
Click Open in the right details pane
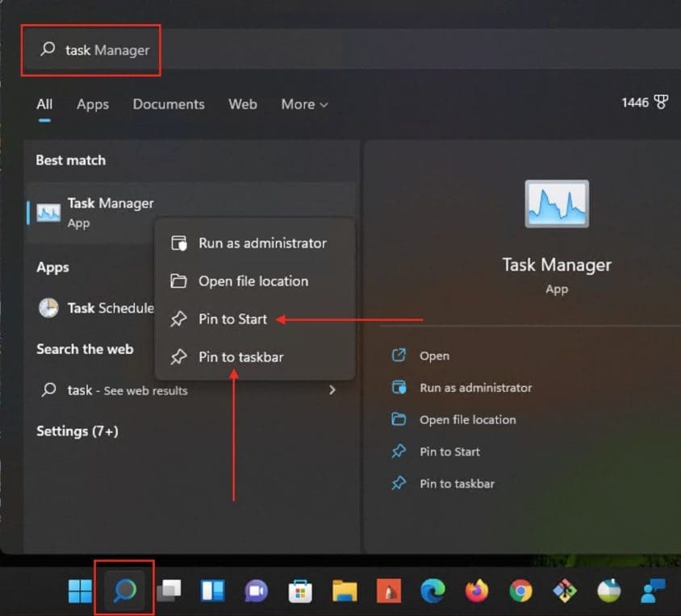click(x=434, y=356)
